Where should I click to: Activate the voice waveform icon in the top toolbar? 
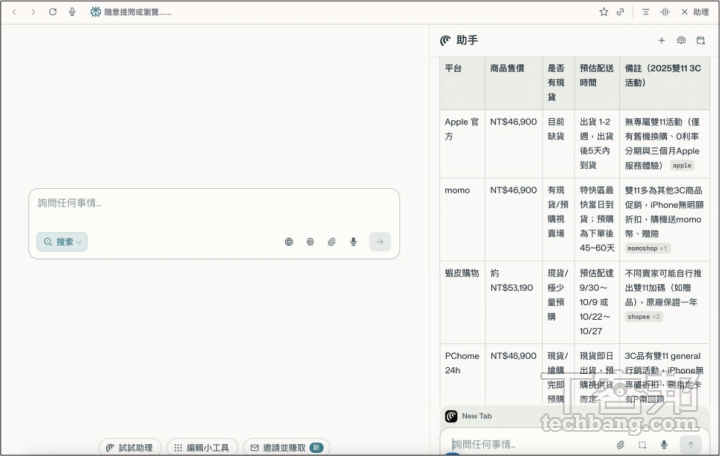665,12
